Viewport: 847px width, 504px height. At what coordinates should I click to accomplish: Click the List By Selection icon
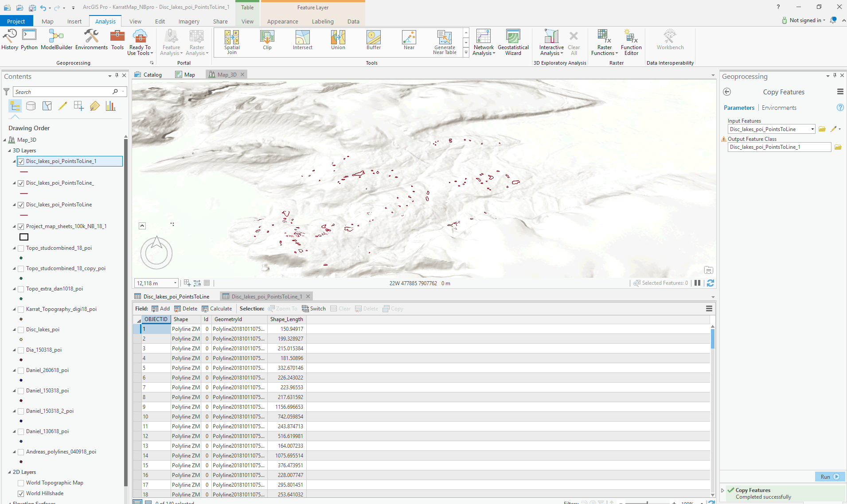[x=47, y=106]
